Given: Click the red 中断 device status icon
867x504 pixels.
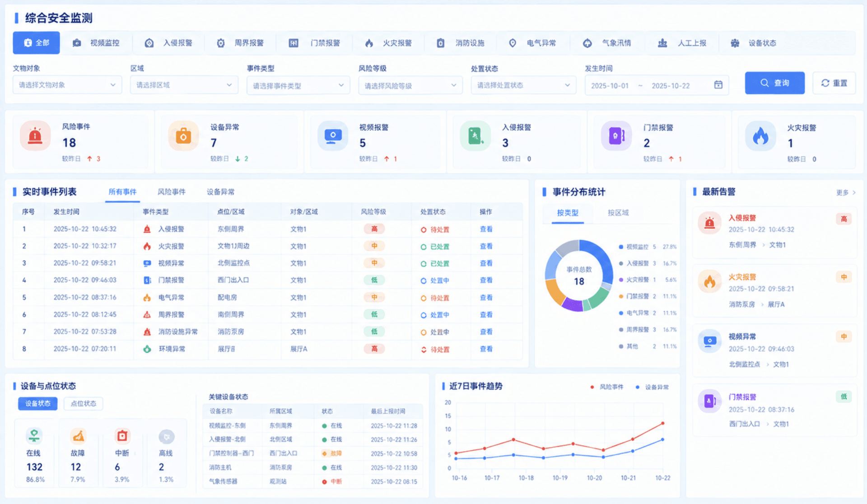Looking at the screenshot, I should pyautogui.click(x=122, y=436).
